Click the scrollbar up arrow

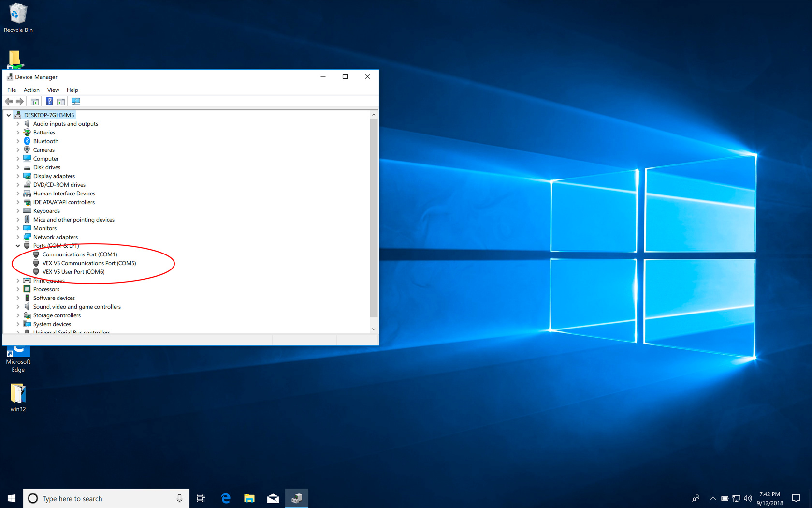tap(374, 115)
